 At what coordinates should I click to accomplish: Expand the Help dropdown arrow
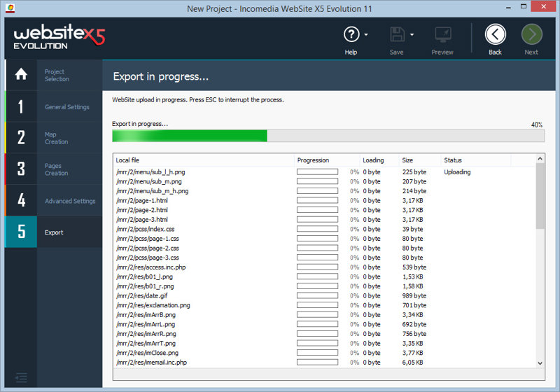pos(366,35)
